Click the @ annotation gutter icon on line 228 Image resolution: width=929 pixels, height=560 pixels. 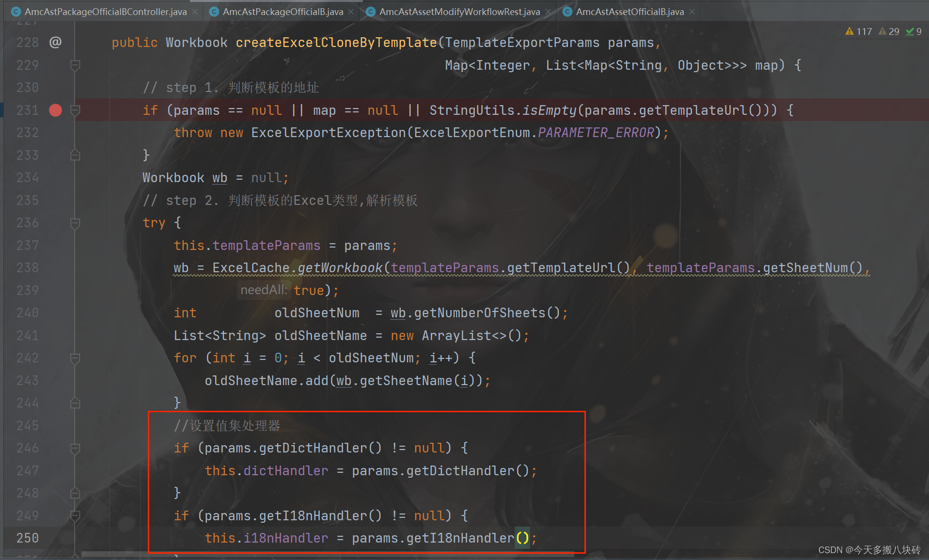pyautogui.click(x=56, y=42)
